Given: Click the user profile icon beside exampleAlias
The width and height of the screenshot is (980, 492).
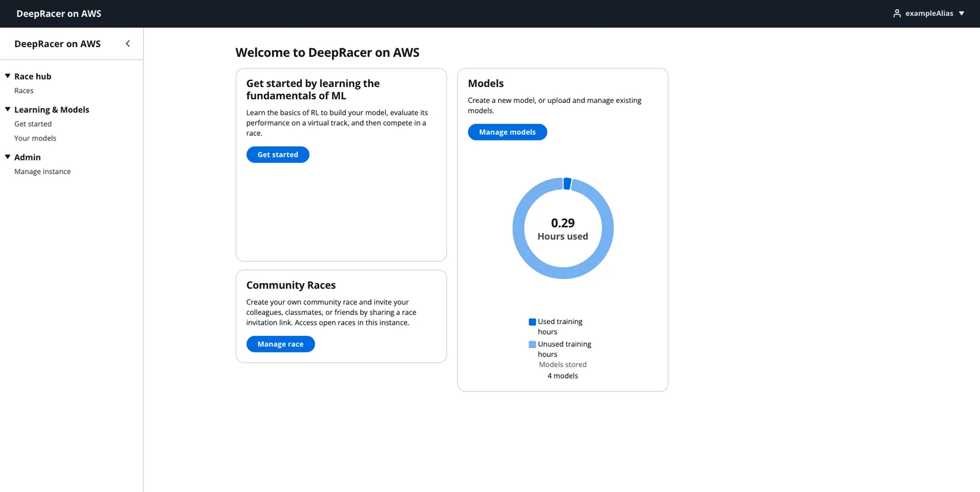Looking at the screenshot, I should click(x=897, y=13).
